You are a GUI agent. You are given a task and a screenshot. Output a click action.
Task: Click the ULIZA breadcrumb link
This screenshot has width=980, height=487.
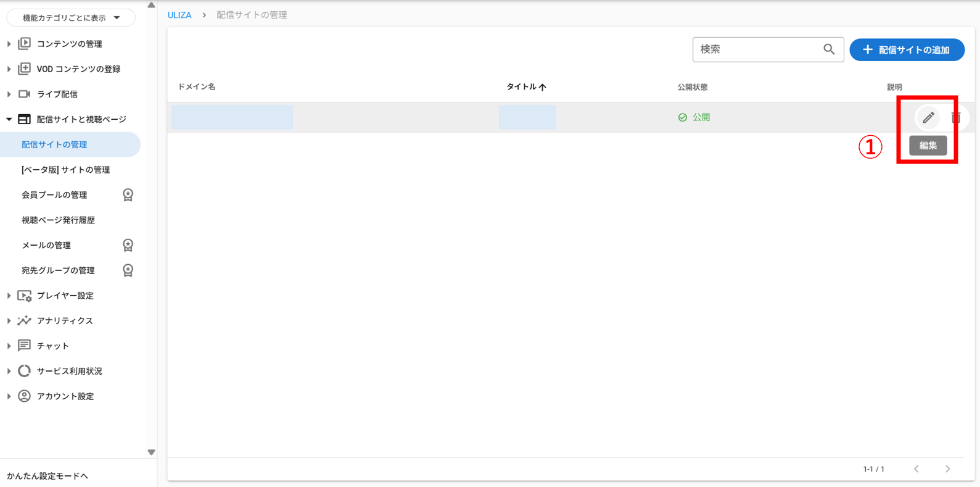coord(179,15)
